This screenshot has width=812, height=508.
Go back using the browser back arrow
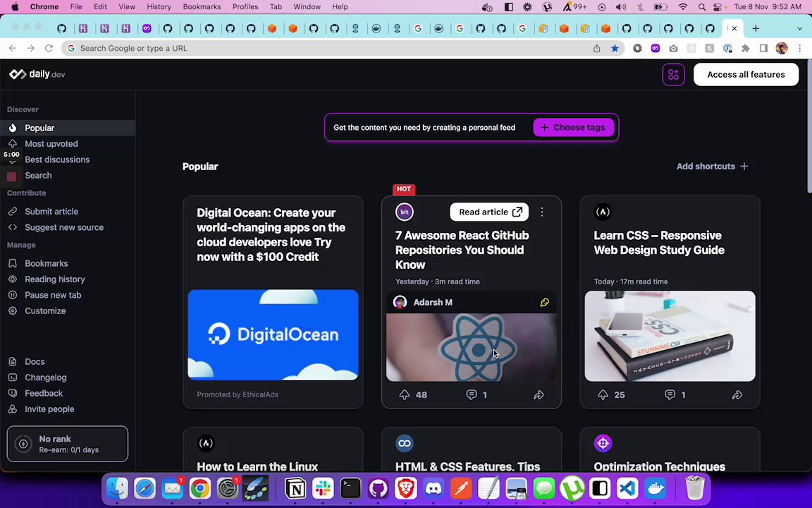click(13, 48)
